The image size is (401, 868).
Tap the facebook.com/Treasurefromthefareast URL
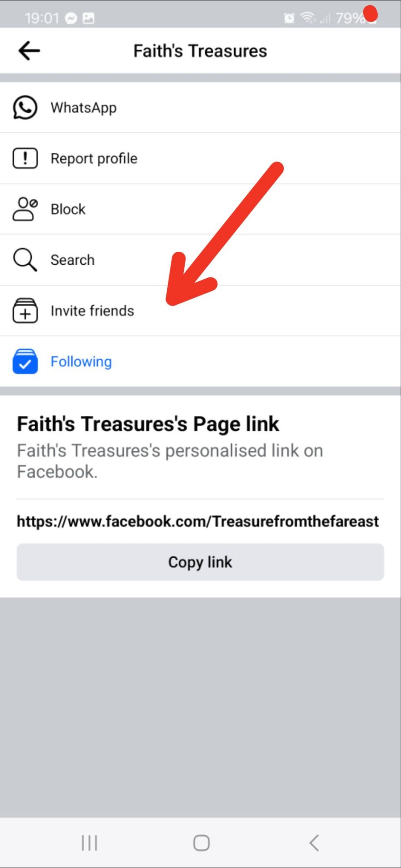[198, 521]
